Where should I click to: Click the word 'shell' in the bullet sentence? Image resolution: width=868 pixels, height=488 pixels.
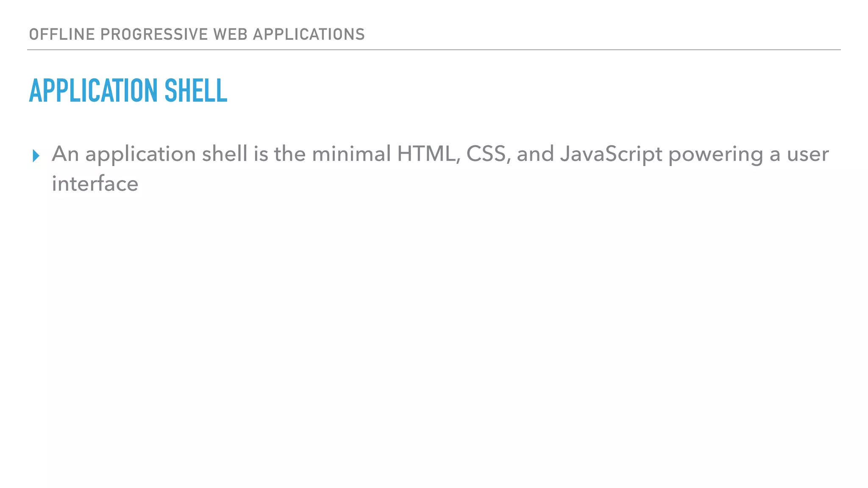224,154
